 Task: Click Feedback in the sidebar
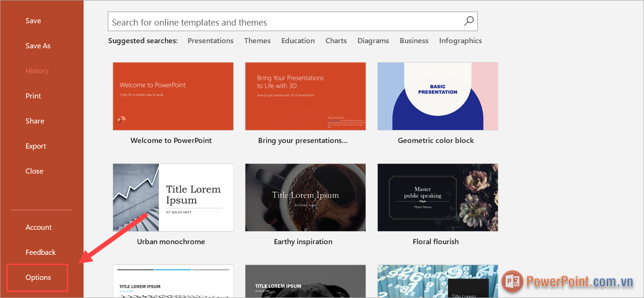pos(40,252)
